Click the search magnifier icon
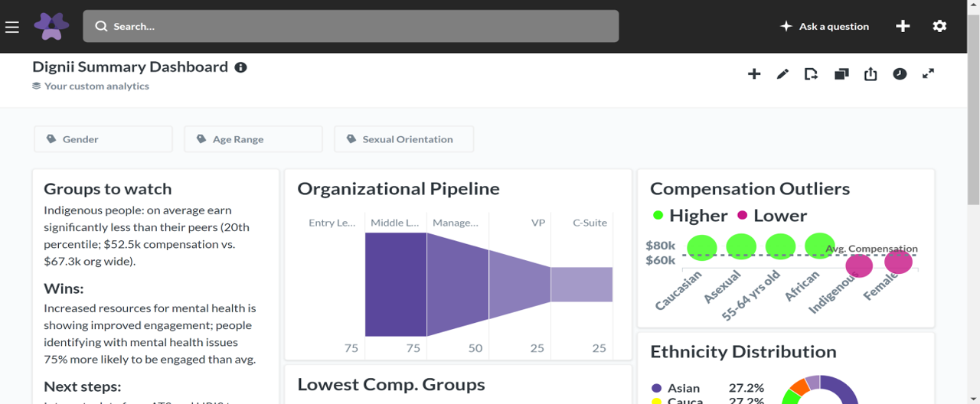Image resolution: width=980 pixels, height=404 pixels. [101, 26]
